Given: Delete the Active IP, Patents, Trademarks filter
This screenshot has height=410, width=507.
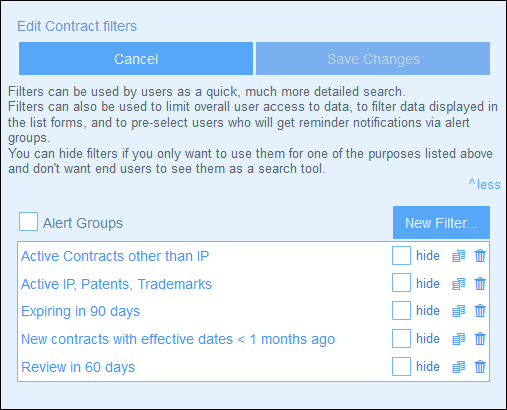Looking at the screenshot, I should pyautogui.click(x=480, y=284).
